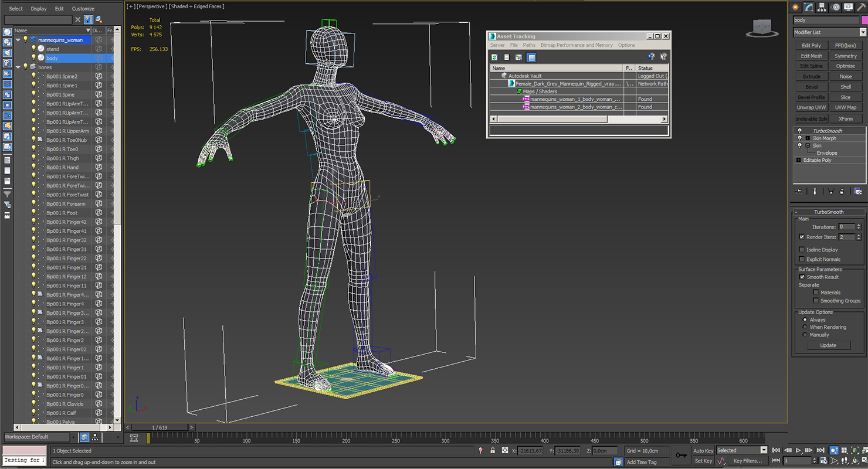The image size is (868, 469).
Task: Enable Separate by Materials checkbox
Action: [x=816, y=292]
